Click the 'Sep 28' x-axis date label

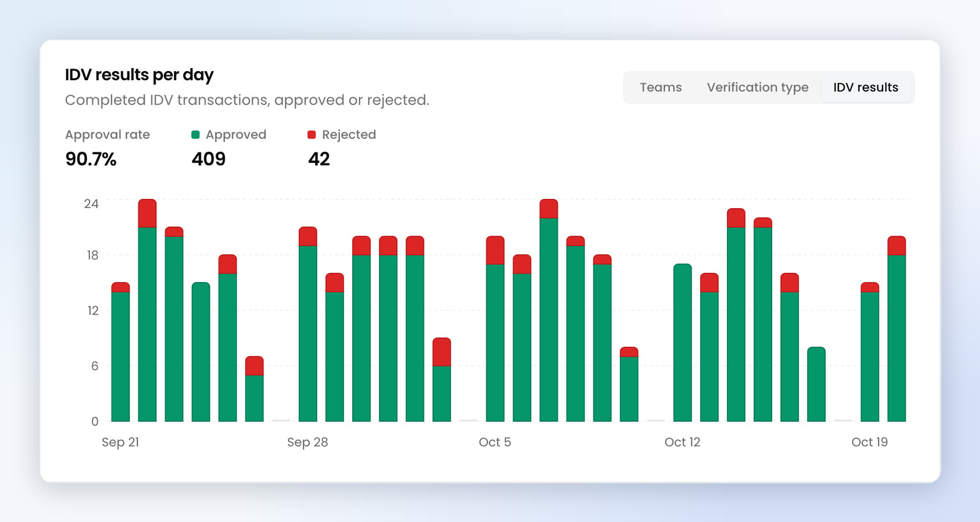[x=307, y=442]
